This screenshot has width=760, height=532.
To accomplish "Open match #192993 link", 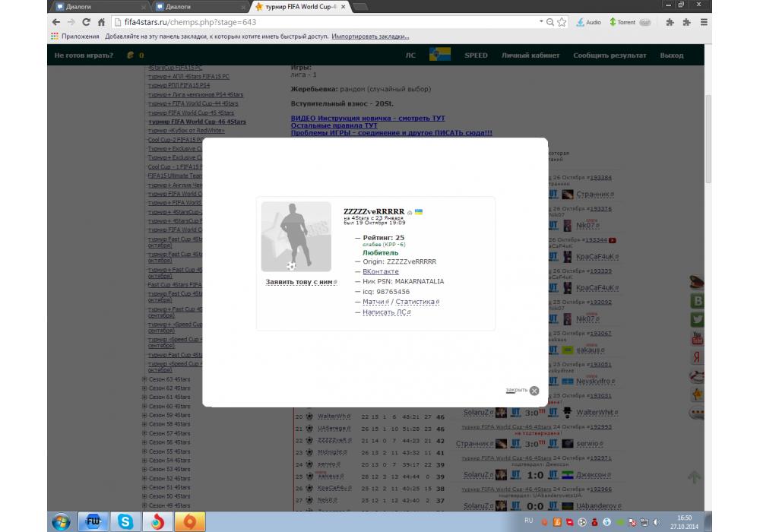I will 601,427.
